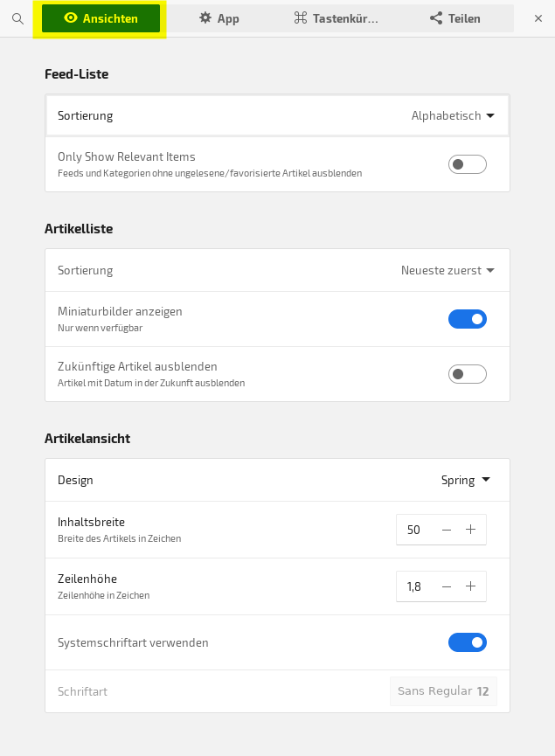Enable Only Show Relevant Items switch
The width and height of the screenshot is (555, 756).
(468, 164)
